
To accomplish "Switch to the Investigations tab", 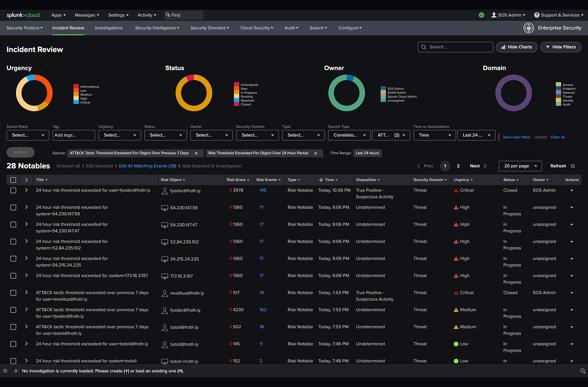I will [x=109, y=28].
